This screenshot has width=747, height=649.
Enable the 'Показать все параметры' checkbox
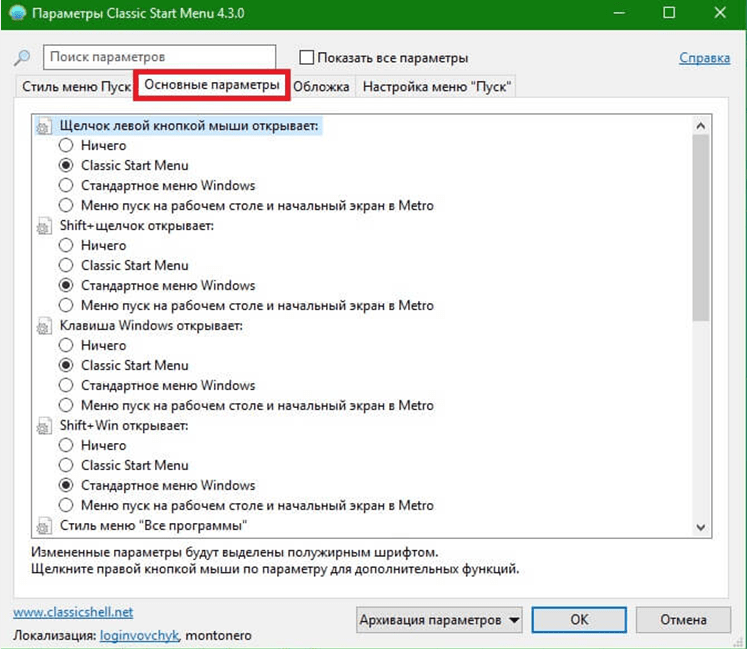coord(307,58)
